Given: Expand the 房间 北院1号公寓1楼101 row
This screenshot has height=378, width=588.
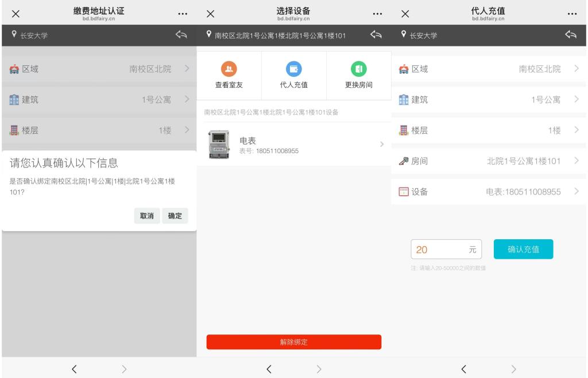Looking at the screenshot, I should coord(488,161).
